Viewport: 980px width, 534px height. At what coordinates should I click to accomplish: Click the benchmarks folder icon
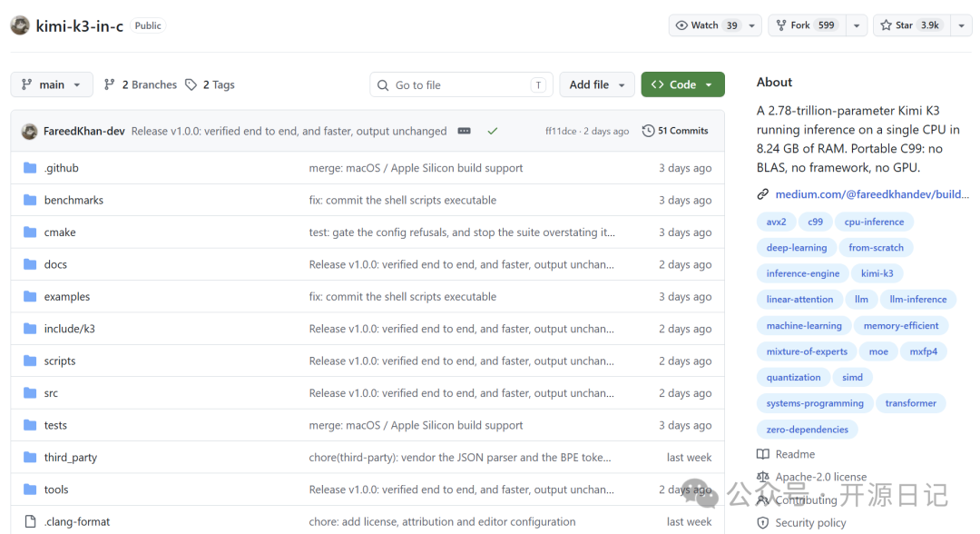30,200
